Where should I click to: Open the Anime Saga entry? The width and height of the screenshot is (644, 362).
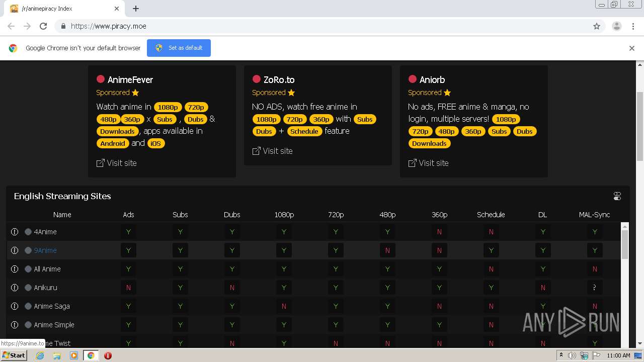(52, 306)
